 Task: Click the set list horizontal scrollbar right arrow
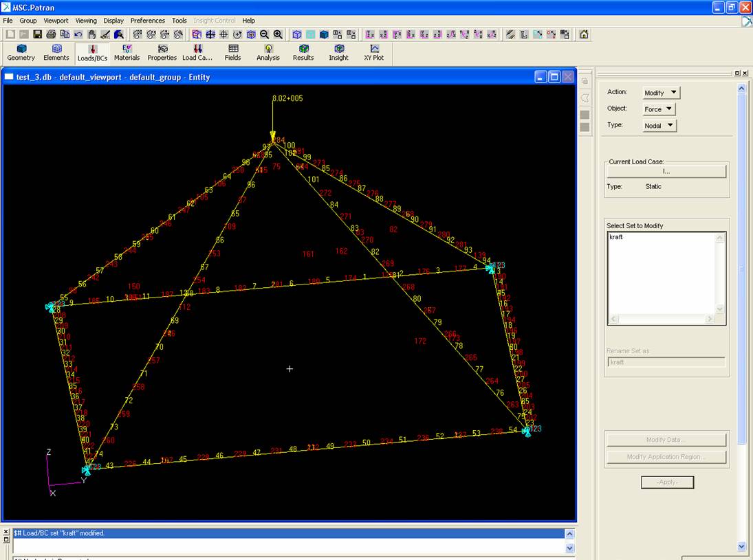tap(710, 319)
